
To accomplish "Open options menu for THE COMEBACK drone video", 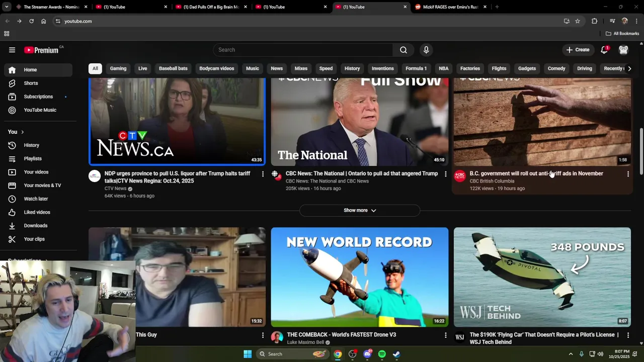I will click(x=445, y=335).
